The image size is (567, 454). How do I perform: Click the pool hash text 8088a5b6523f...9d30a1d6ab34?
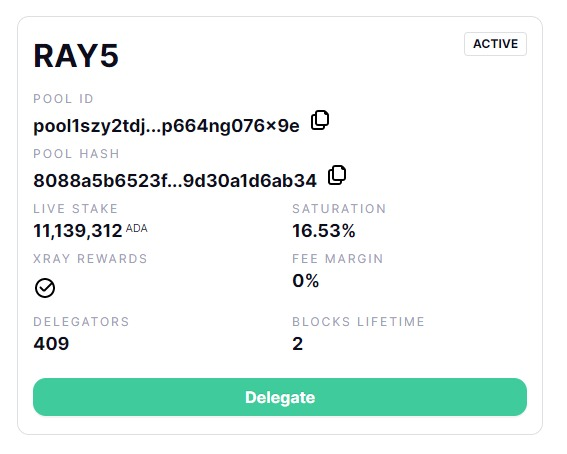(x=175, y=180)
